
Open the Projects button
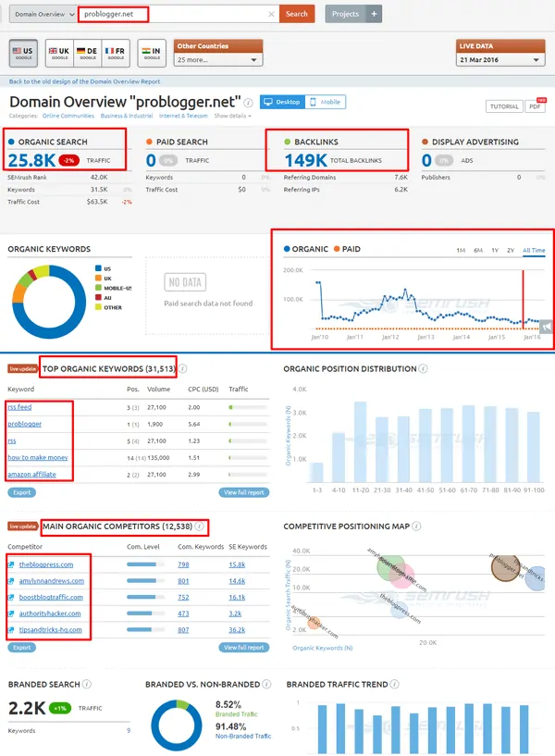point(345,14)
